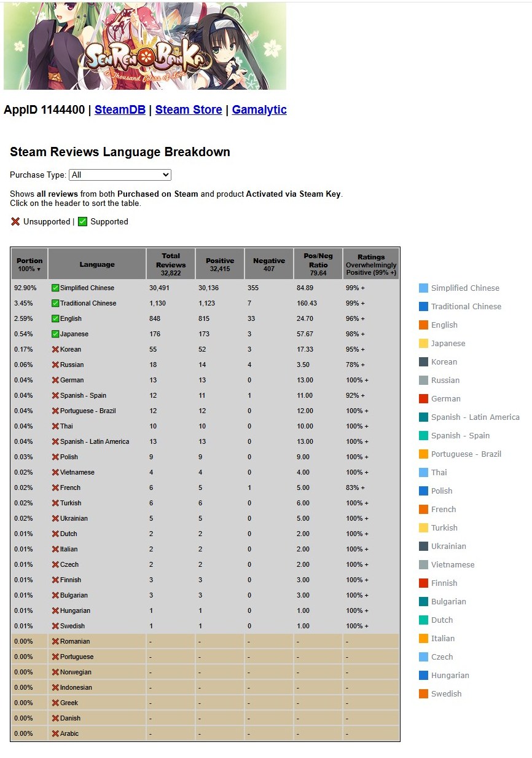
Task: Toggle German series in chart legend
Action: pos(440,398)
